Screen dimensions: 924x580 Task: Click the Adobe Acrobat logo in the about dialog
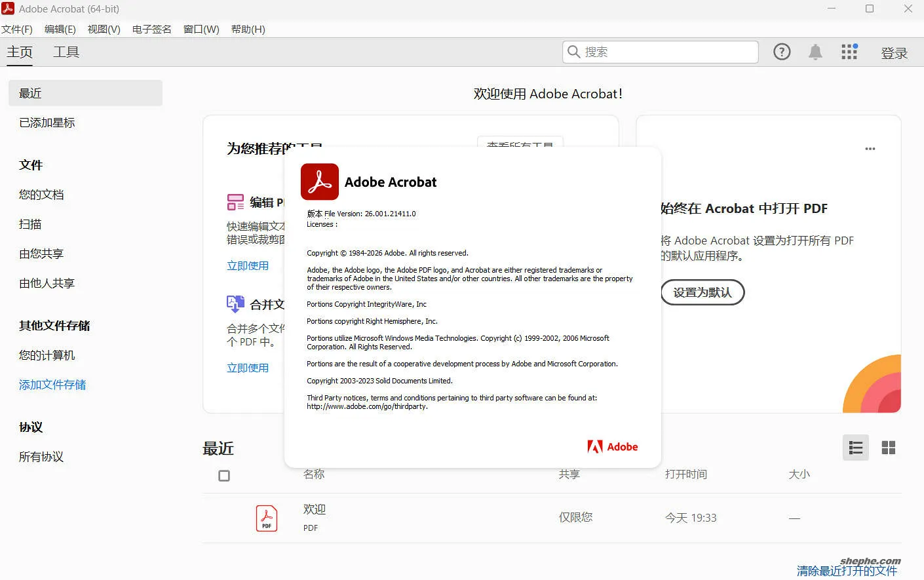point(320,182)
